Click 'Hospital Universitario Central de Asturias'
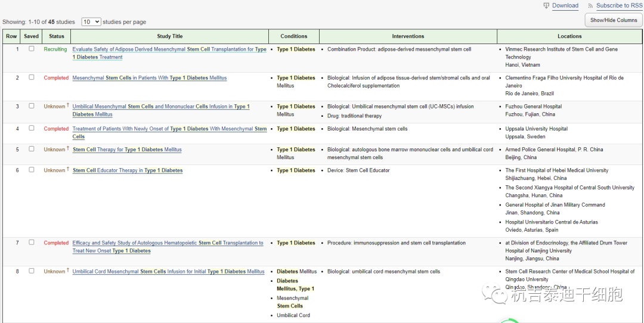 tap(552, 222)
